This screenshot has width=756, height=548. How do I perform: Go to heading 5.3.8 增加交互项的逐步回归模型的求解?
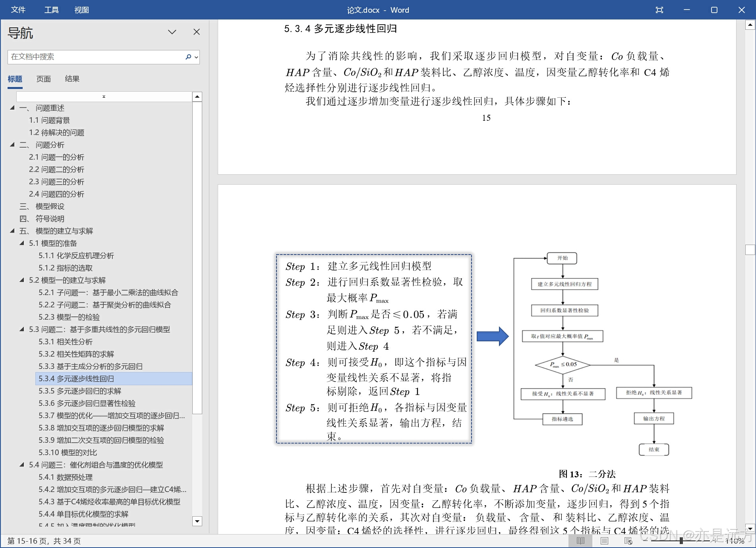click(x=101, y=428)
